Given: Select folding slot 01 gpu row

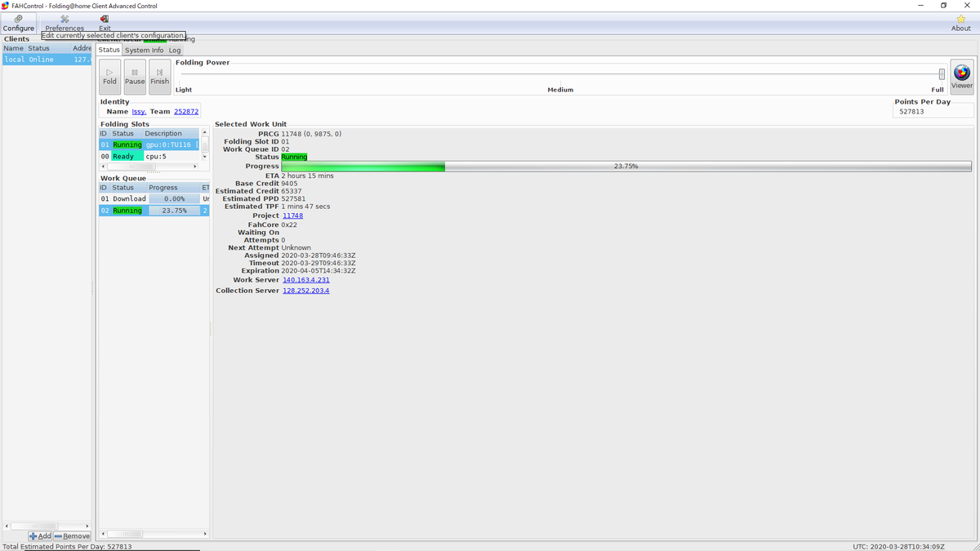Looking at the screenshot, I should (x=149, y=144).
